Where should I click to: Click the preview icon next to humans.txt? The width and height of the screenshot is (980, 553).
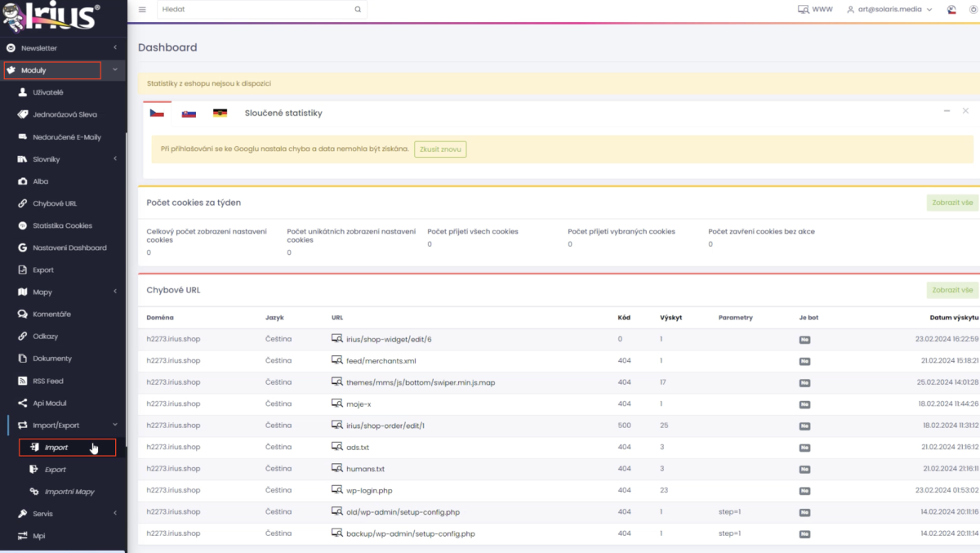click(x=336, y=469)
